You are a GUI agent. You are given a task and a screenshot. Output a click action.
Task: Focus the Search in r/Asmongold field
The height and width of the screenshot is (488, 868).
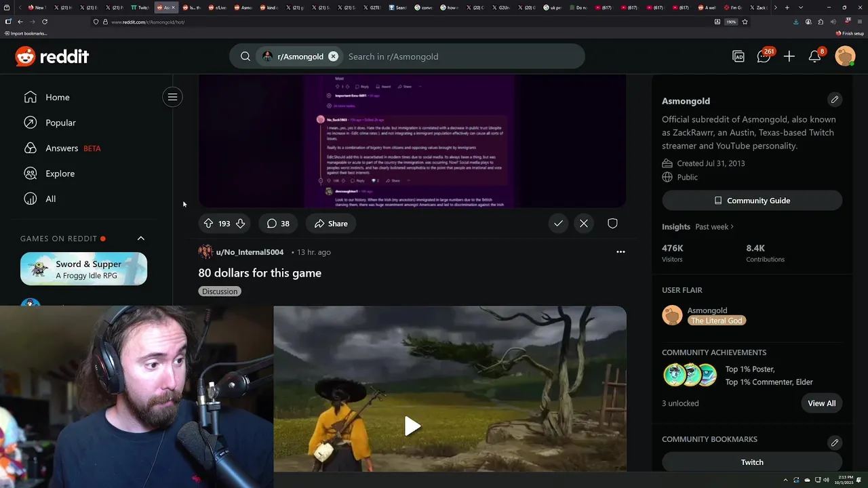coord(461,56)
